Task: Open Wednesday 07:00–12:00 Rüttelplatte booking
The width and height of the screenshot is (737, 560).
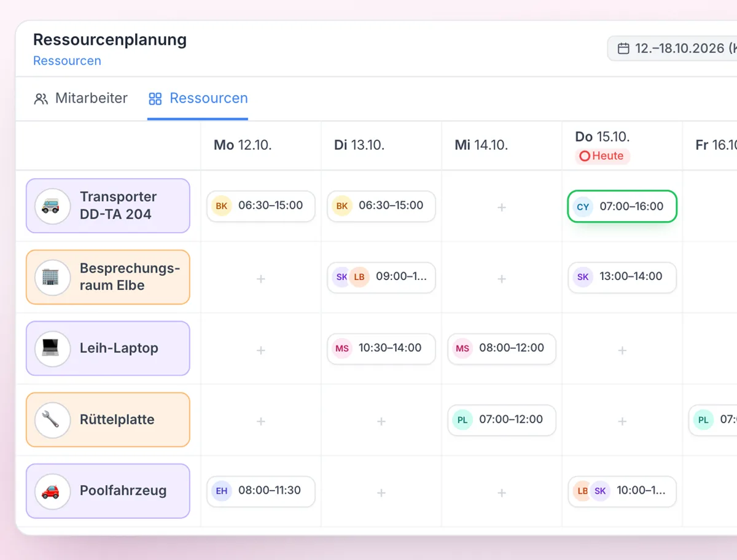Action: [502, 419]
